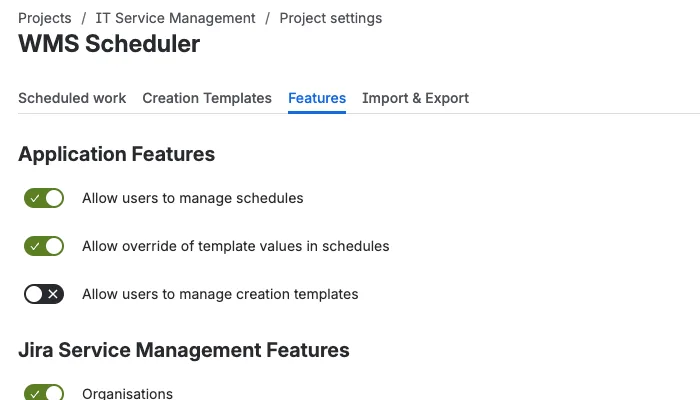This screenshot has width=700, height=400.
Task: Click the 'Allow users to manage schedules' label
Action: pos(193,198)
